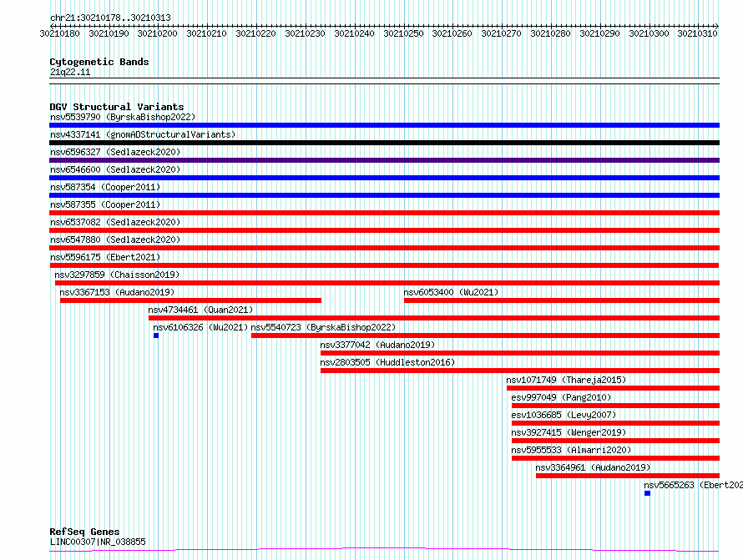Click the nsv5539790 (ByrskaBishop2022) label
743x560 pixels.
[x=123, y=117]
